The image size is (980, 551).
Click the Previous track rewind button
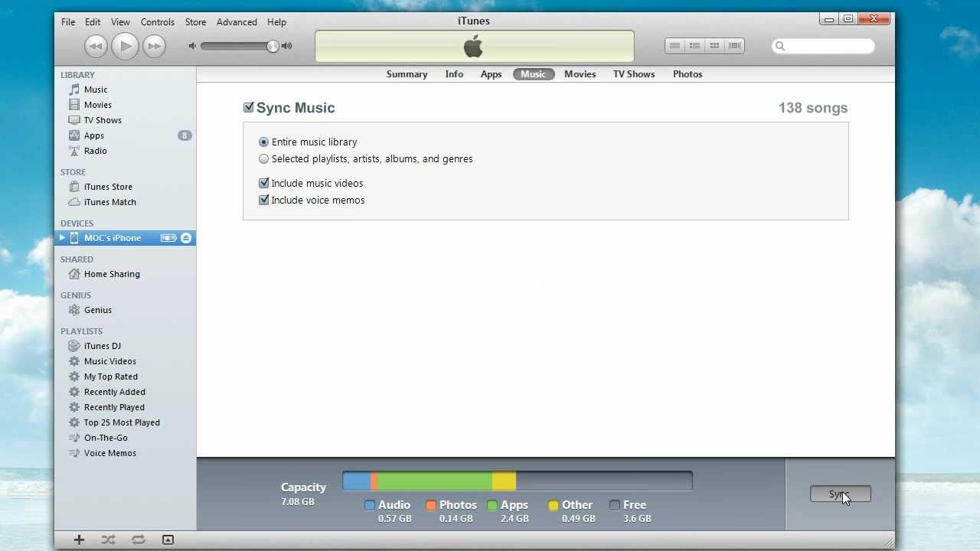tap(96, 46)
